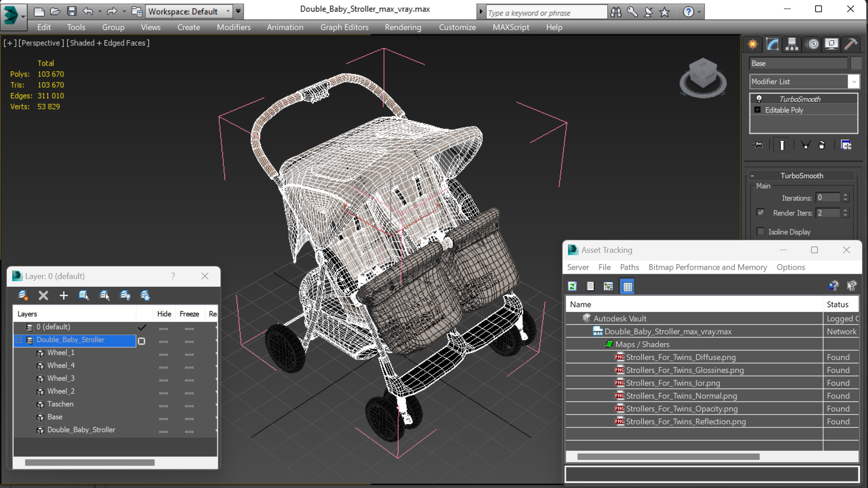Click Shaded + Edged Faces viewport label
The image size is (868, 488).
[x=108, y=43]
